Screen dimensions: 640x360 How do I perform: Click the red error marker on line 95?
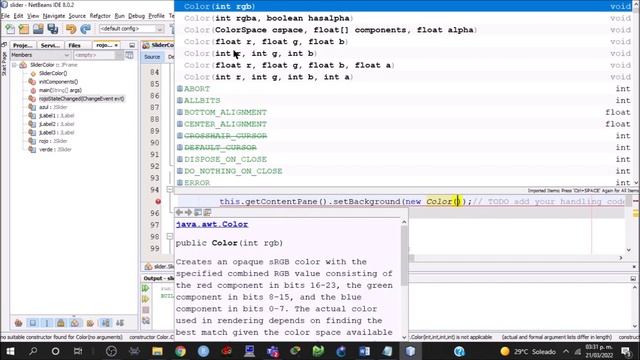tap(158, 202)
